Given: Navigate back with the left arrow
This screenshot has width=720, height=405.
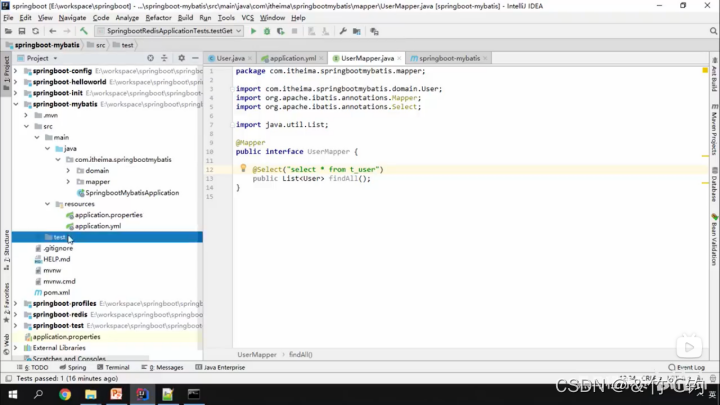Looking at the screenshot, I should tap(52, 31).
